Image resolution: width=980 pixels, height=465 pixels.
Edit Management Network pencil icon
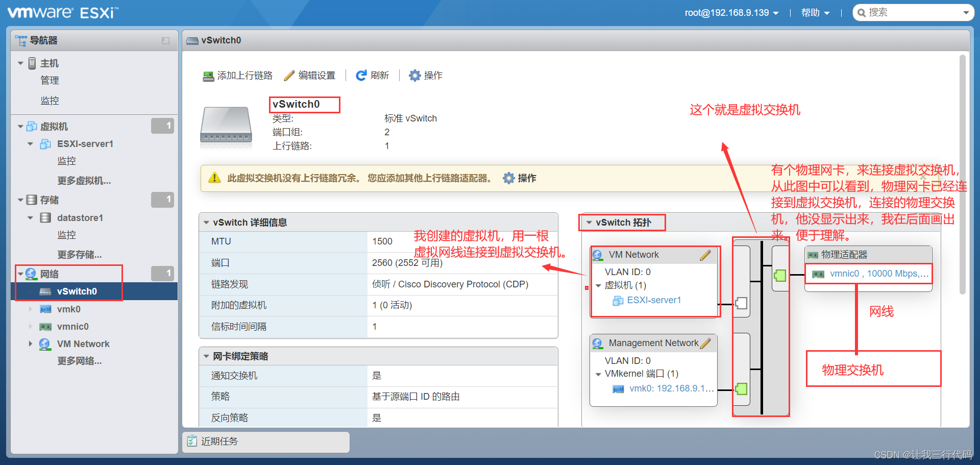click(x=705, y=344)
